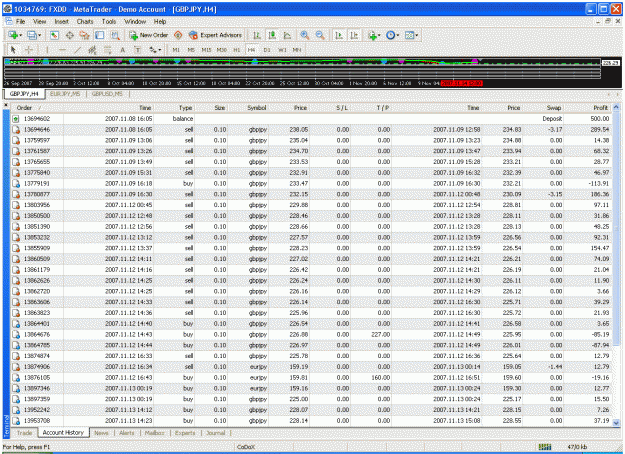The height and width of the screenshot is (454, 625).
Task: Draw a vertical line tool
Action: [47, 50]
